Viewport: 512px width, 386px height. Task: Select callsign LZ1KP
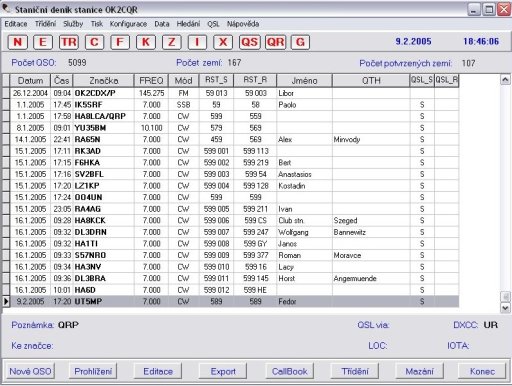click(87, 186)
